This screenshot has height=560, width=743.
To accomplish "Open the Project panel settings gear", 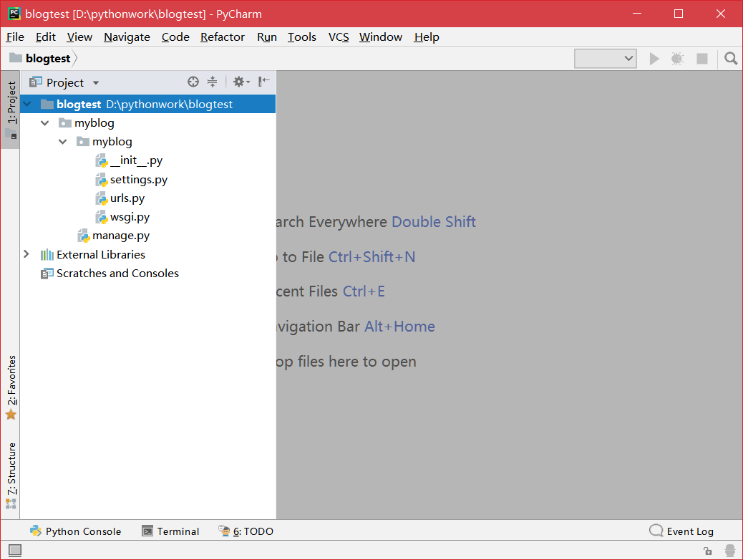I will pyautogui.click(x=238, y=82).
